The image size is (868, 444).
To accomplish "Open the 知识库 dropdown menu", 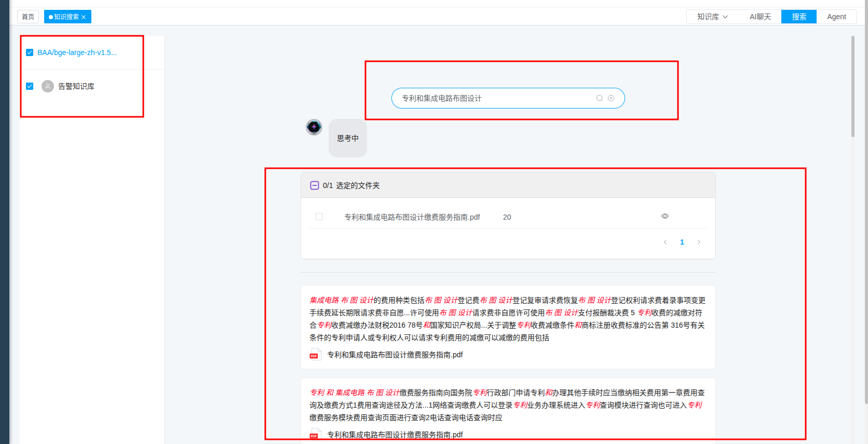I will [712, 17].
